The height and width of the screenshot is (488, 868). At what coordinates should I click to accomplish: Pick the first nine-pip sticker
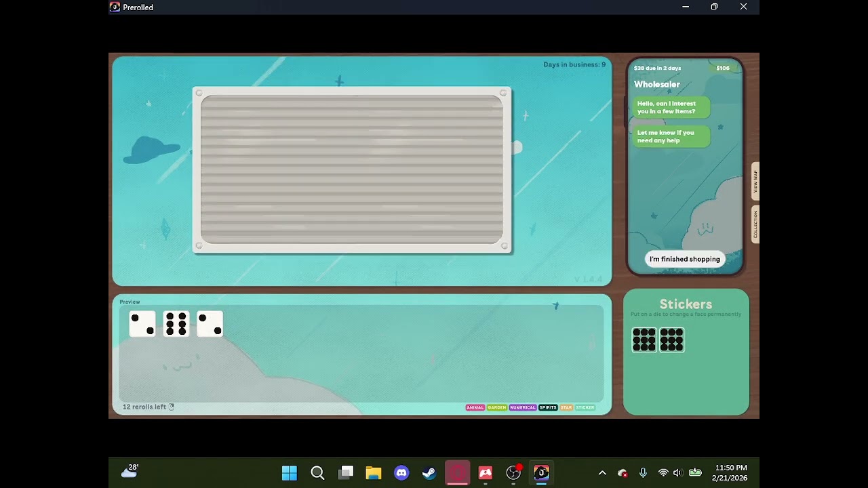644,340
